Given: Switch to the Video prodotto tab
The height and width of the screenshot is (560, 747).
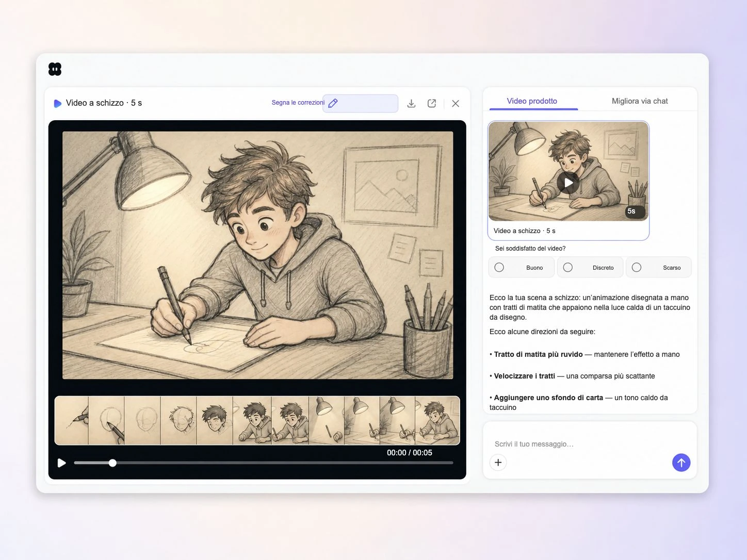Looking at the screenshot, I should 532,101.
